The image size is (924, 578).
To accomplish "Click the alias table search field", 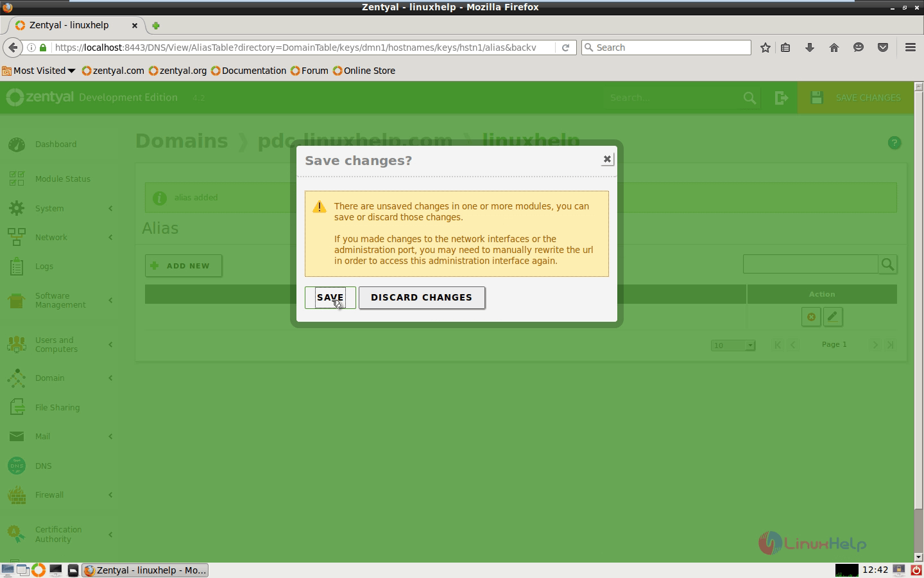I will tap(810, 264).
